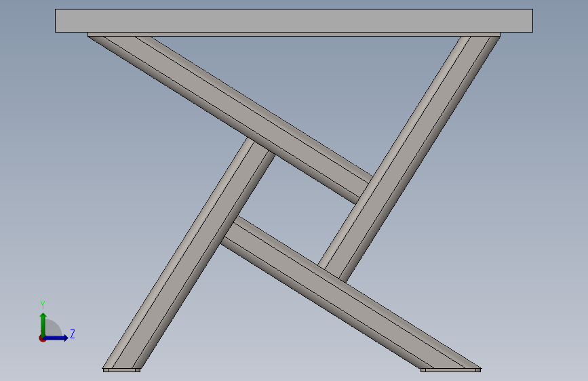Screen dimensions: 588x381
Task: Select the right foot pad plate
Action: point(451,370)
